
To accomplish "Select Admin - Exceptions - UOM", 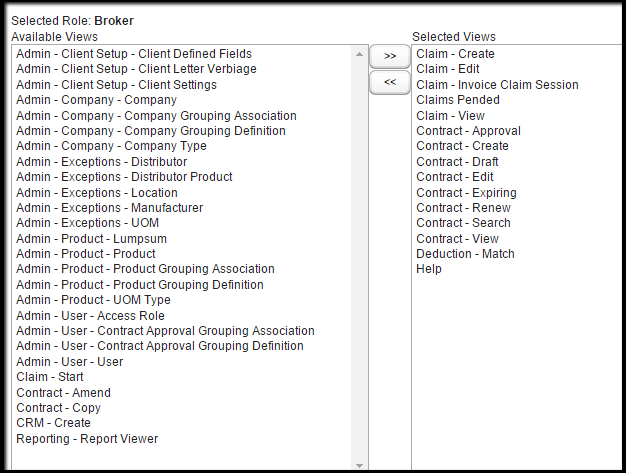I will click(x=87, y=223).
